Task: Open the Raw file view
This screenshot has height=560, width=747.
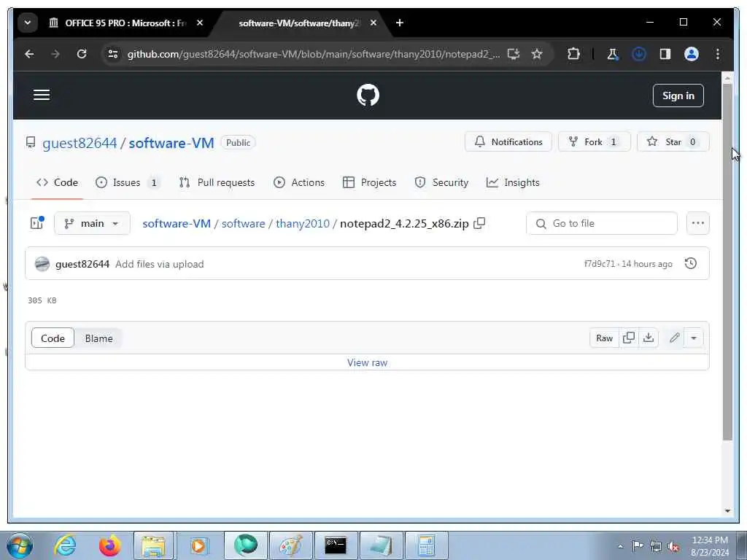Action: [x=605, y=338]
